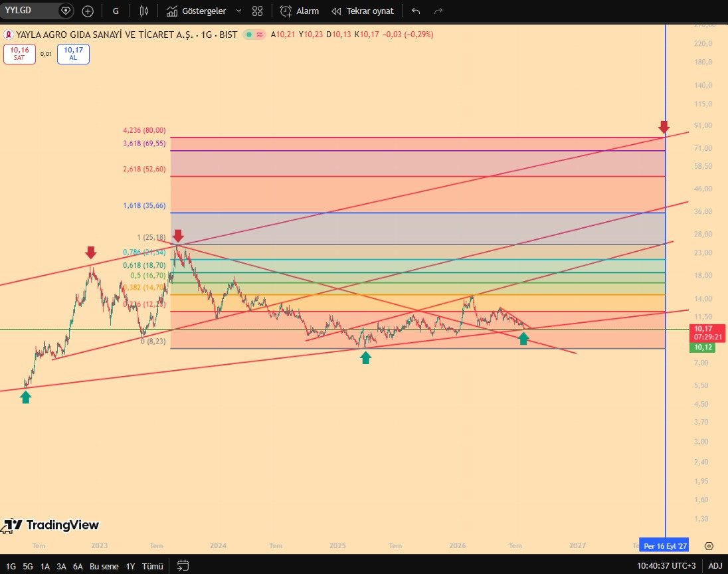This screenshot has height=574, width=728.
Task: Select the Bu sene date range
Action: [104, 566]
